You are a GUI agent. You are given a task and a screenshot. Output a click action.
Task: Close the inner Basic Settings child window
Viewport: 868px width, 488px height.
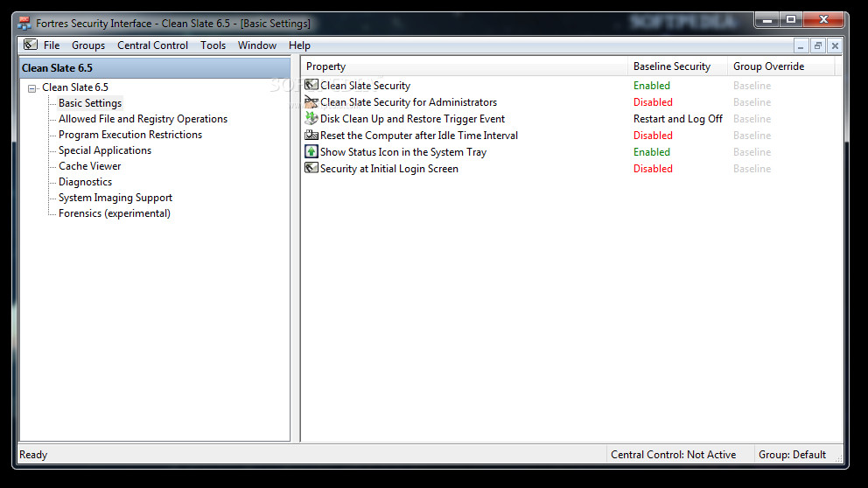835,46
